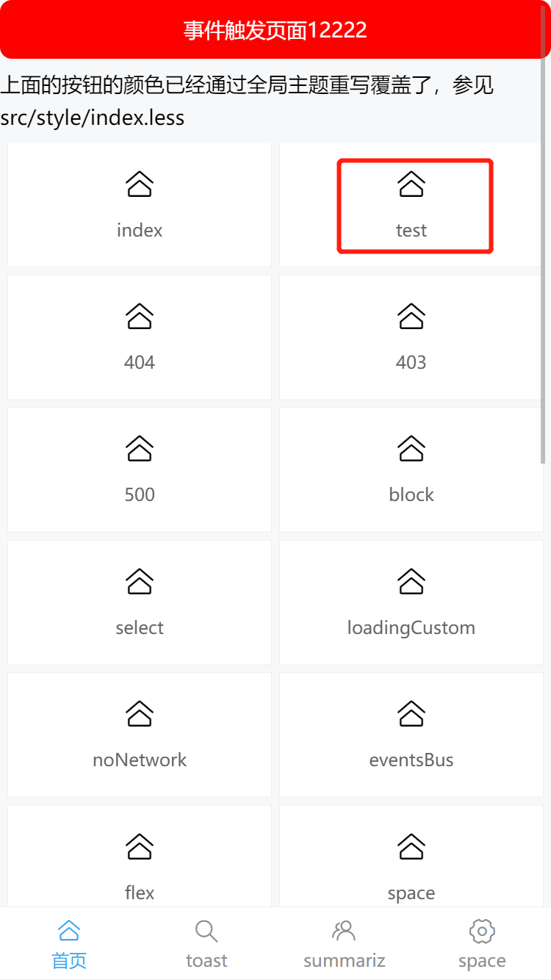
Task: Tap the home icon on the test card
Action: tap(411, 184)
